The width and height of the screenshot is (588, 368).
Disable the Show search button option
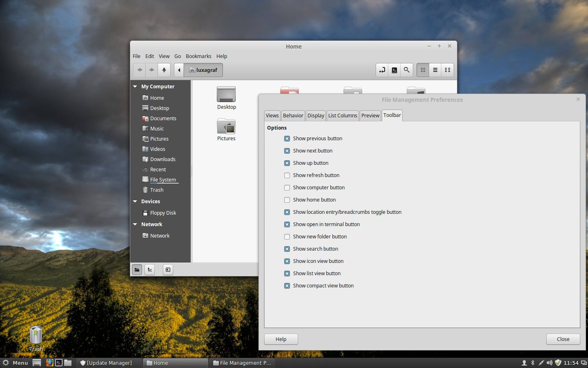(287, 249)
